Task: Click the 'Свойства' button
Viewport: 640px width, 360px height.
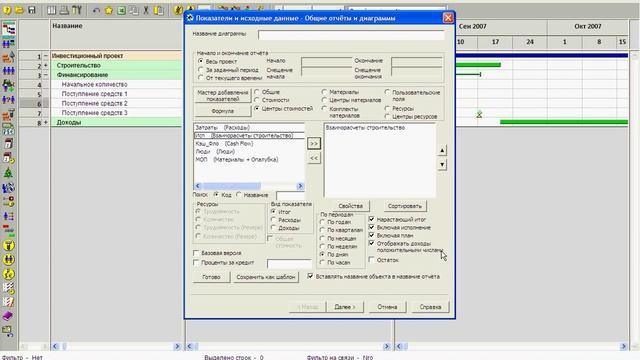Action: [350, 206]
